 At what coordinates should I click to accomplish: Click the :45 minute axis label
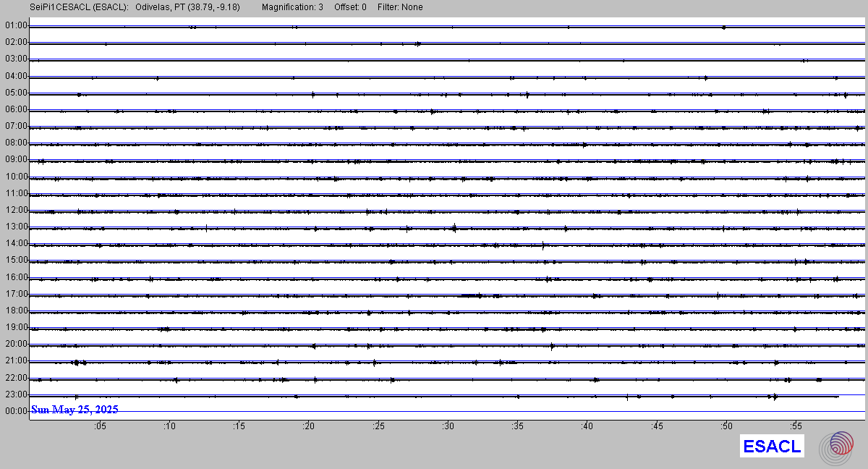(657, 427)
